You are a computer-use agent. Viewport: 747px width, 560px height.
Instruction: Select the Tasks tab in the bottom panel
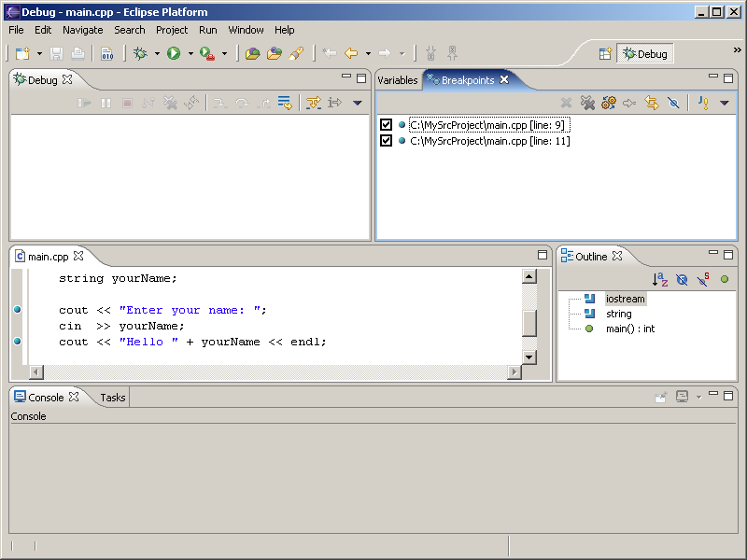coord(113,398)
